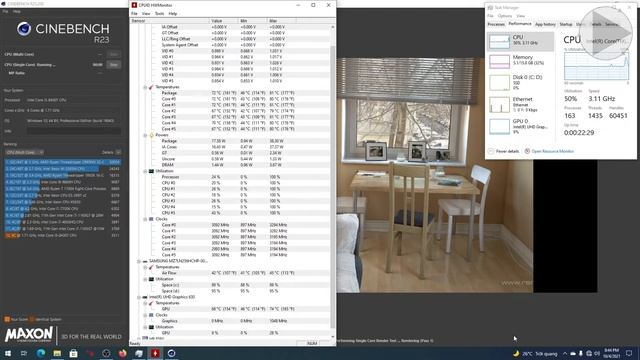Click chip icon beside CPU Clocks

pos(151,219)
